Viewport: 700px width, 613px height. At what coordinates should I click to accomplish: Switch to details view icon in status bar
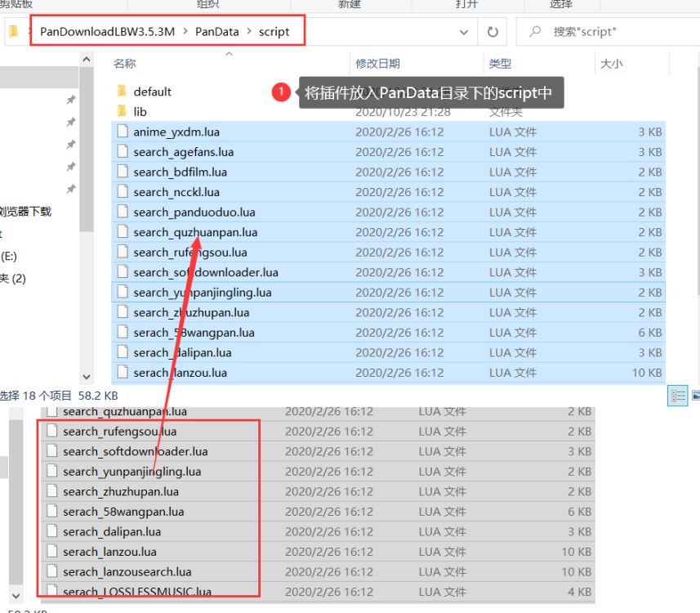click(678, 396)
